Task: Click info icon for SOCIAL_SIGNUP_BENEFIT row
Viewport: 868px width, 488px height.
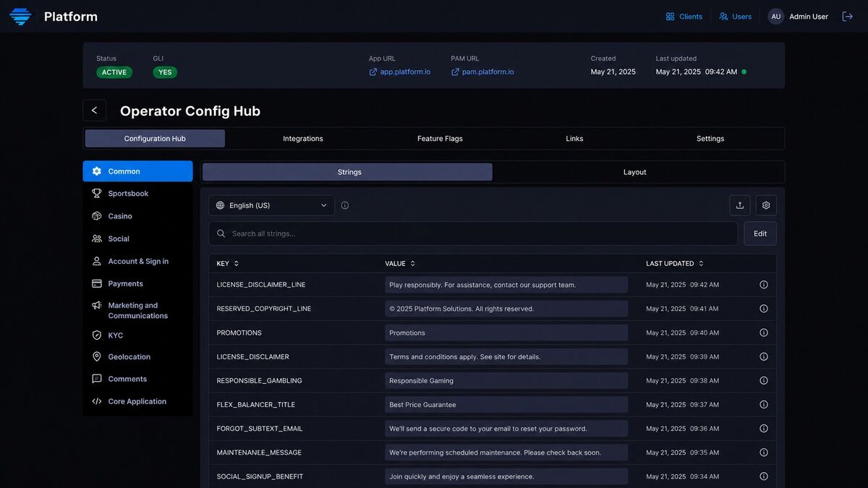Action: click(x=764, y=476)
